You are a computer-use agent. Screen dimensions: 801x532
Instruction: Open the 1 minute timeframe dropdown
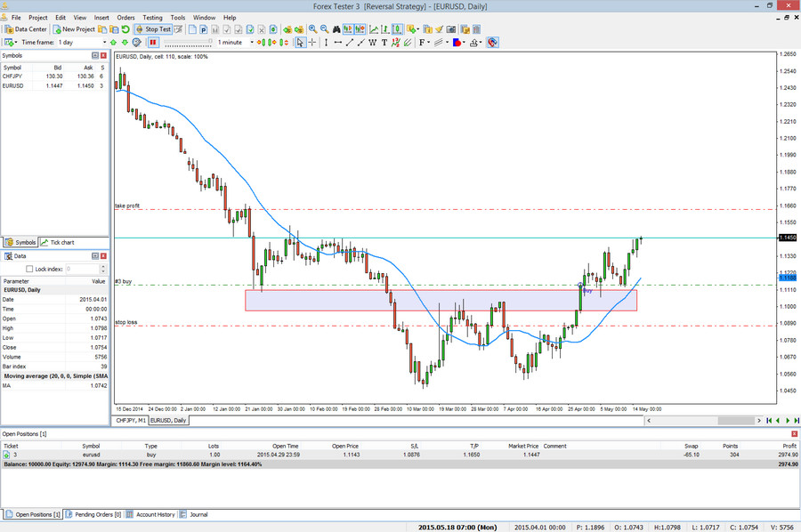pyautogui.click(x=252, y=42)
